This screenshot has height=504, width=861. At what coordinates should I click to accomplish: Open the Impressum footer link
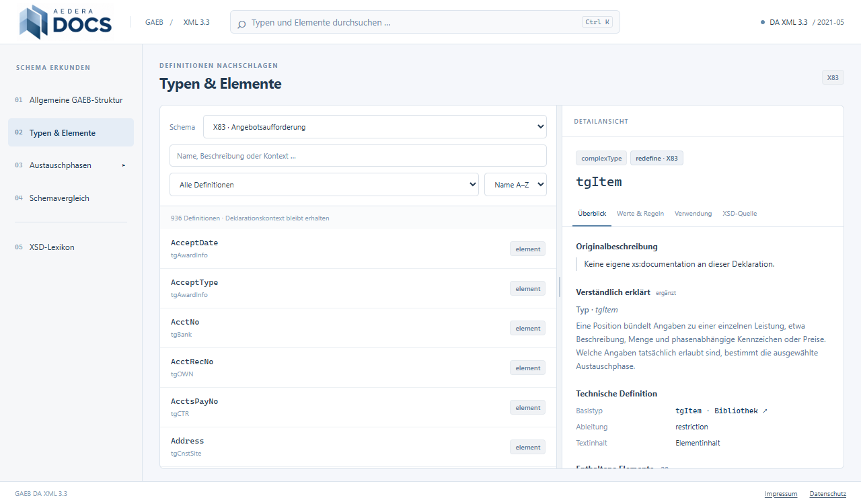781,494
